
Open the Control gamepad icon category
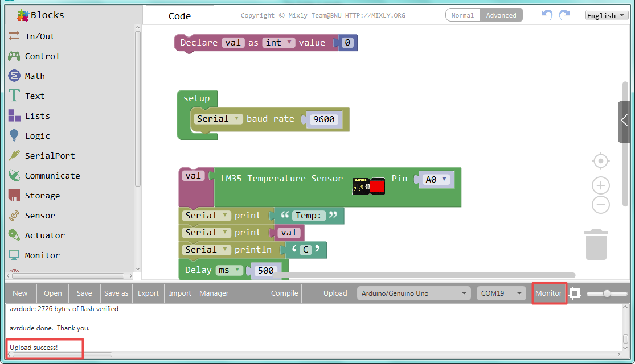(x=14, y=56)
